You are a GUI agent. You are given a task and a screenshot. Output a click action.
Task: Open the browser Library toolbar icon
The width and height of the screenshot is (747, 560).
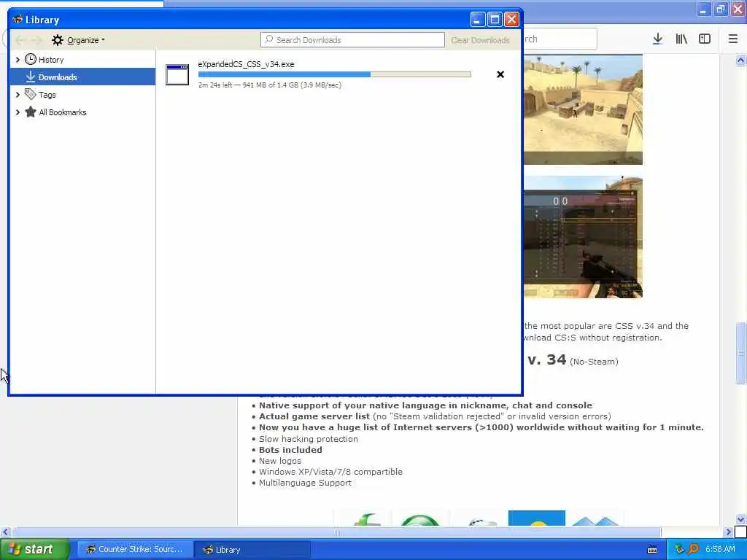click(681, 39)
